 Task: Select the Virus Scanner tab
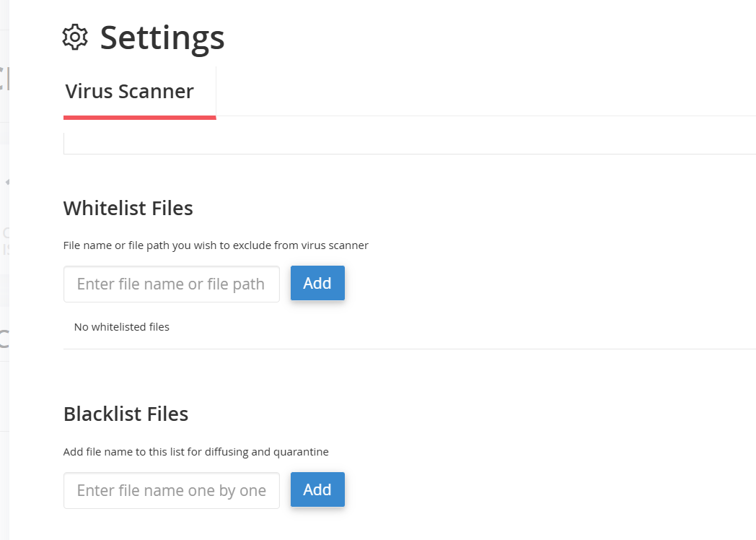140,92
